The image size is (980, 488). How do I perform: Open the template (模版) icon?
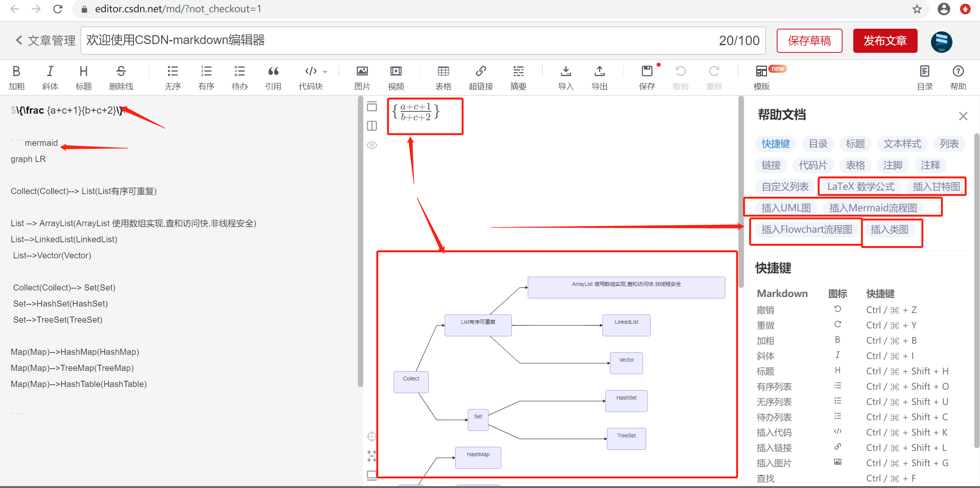coord(761,72)
